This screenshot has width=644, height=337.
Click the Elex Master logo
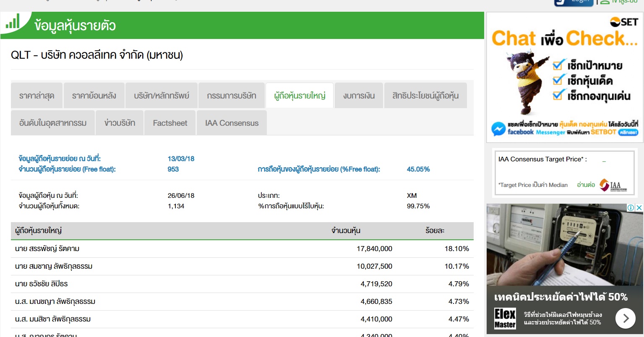point(505,319)
